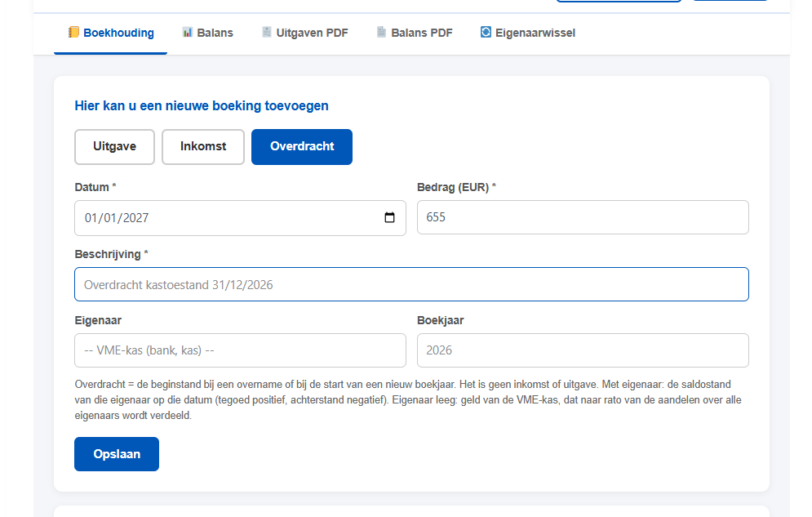This screenshot has width=812, height=517.
Task: Save the booking with Opslaan
Action: [x=117, y=454]
